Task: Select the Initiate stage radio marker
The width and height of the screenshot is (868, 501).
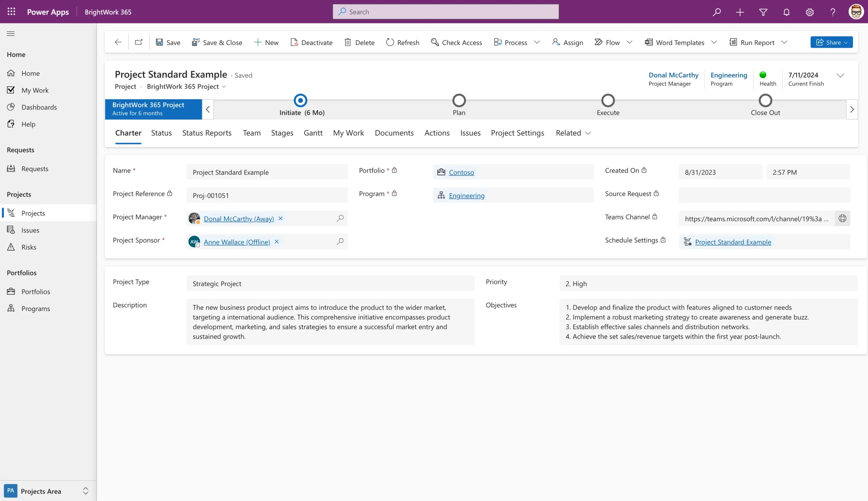Action: [x=300, y=100]
